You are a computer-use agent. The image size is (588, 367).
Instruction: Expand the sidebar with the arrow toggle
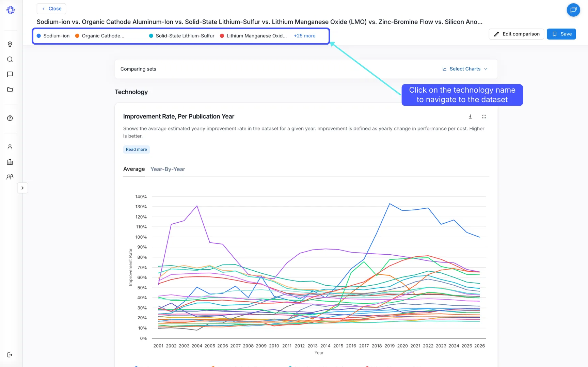point(22,188)
